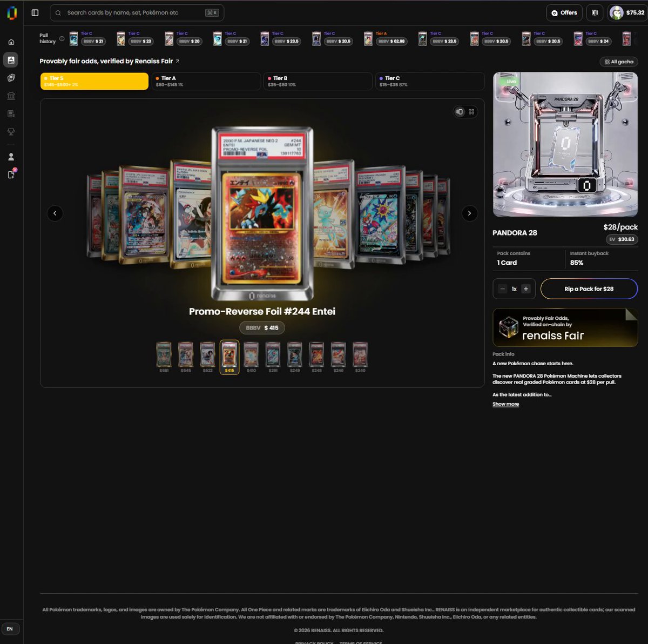Open the book icon next to Offers
648x644 pixels.
[x=595, y=12]
